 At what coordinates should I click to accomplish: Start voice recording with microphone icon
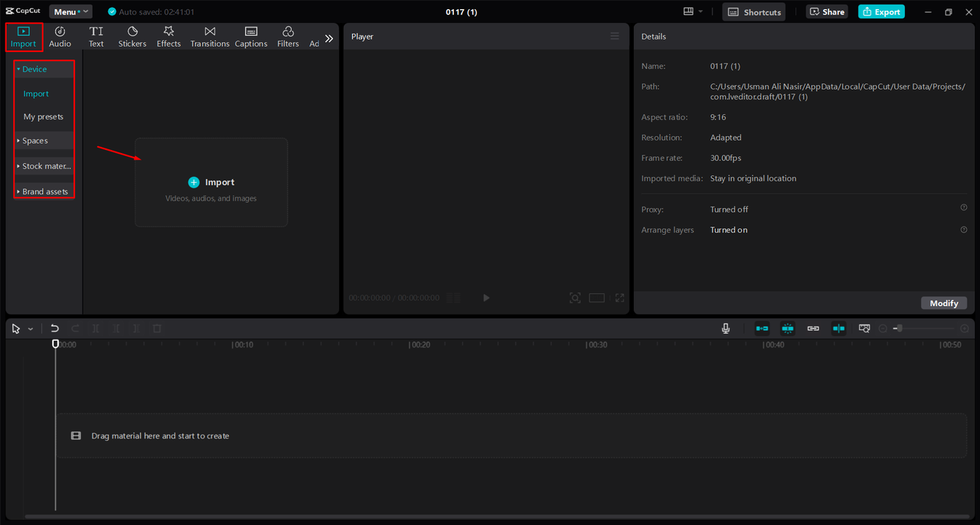[x=726, y=328]
